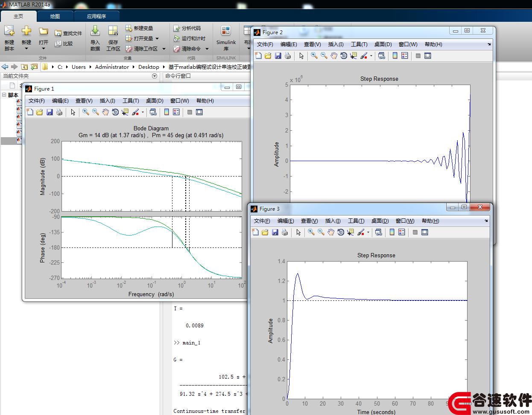Select Brush tool in Figure 3
This screenshot has width=532, height=415.
361,232
